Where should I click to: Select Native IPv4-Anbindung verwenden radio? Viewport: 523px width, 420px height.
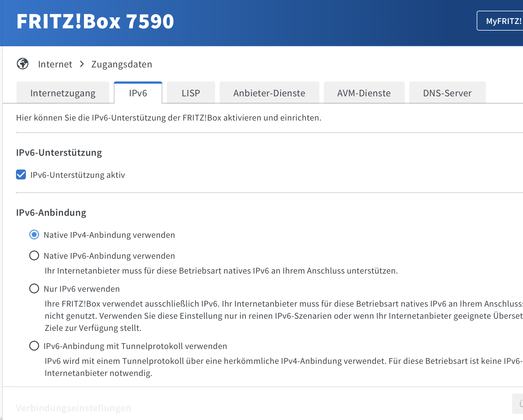(34, 234)
